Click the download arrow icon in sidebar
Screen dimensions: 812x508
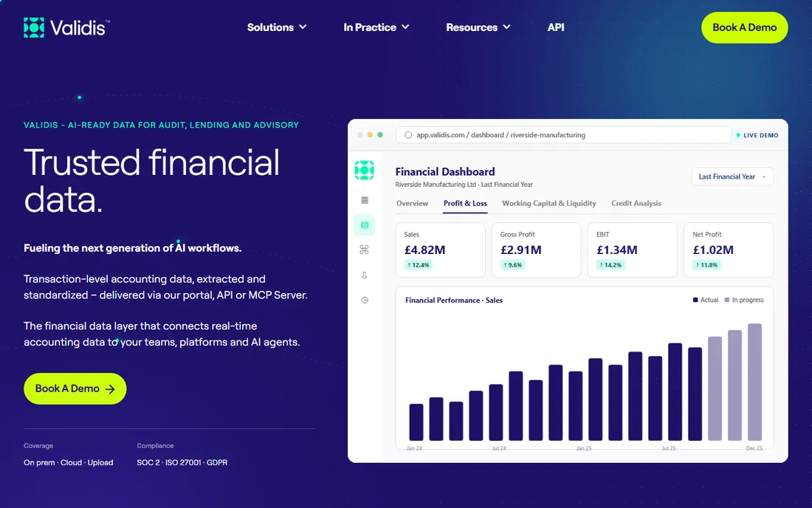[x=365, y=275]
